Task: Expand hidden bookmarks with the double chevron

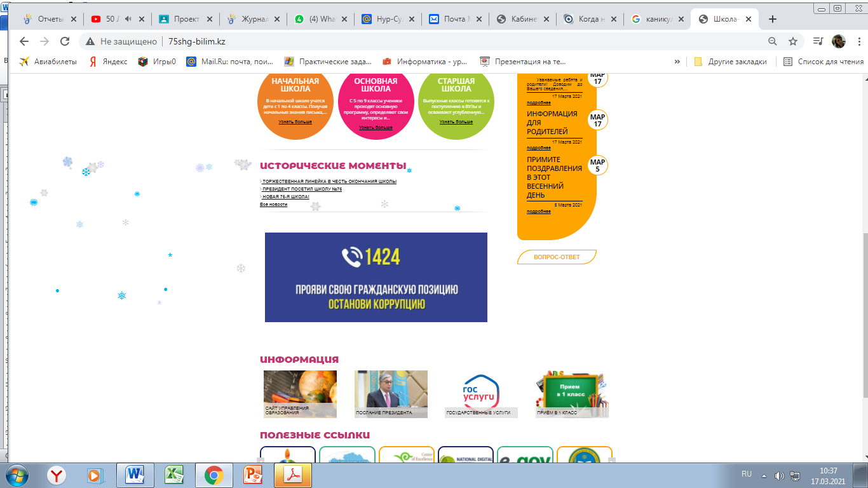Action: [677, 62]
